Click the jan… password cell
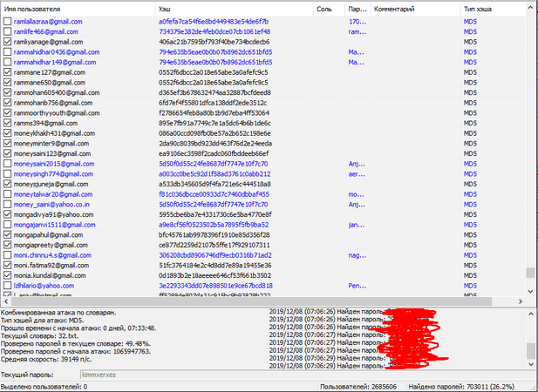The height and width of the screenshot is (392, 538). (x=357, y=225)
